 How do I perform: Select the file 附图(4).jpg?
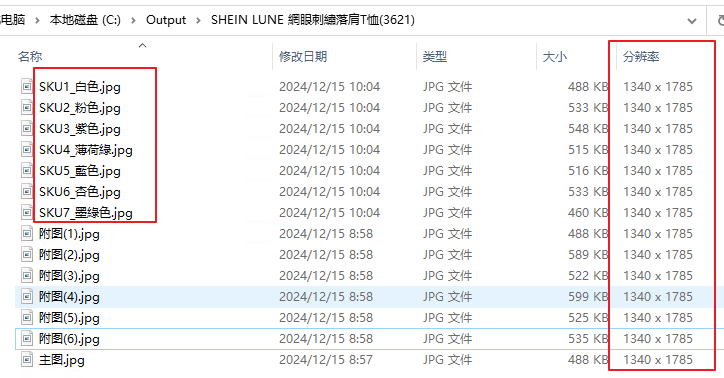point(69,296)
